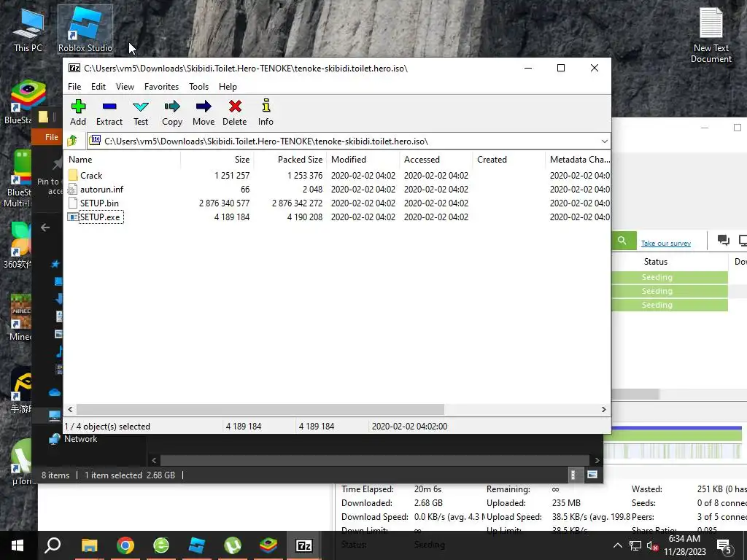Click Explorer scrollbar right arrow
This screenshot has height=560, width=747.
pyautogui.click(x=597, y=460)
